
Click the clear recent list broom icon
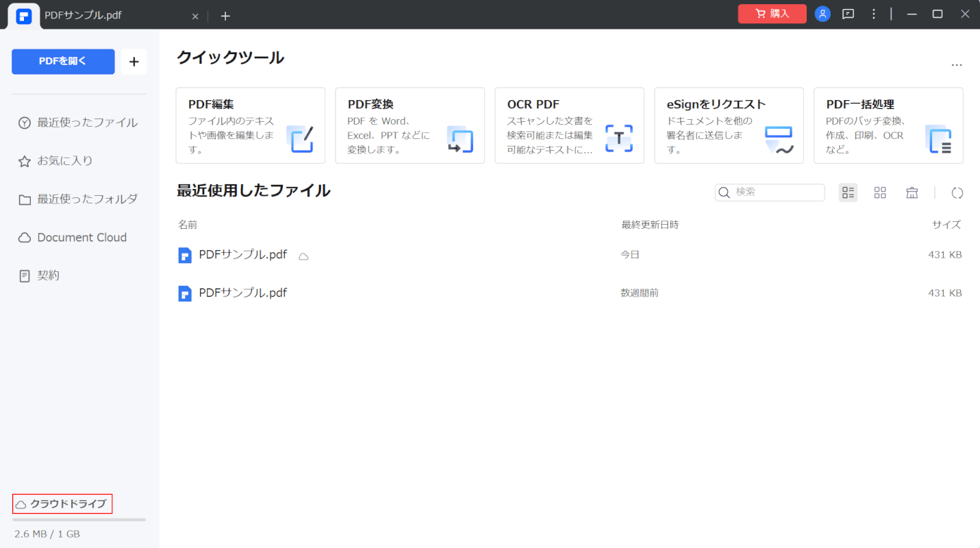pyautogui.click(x=912, y=192)
